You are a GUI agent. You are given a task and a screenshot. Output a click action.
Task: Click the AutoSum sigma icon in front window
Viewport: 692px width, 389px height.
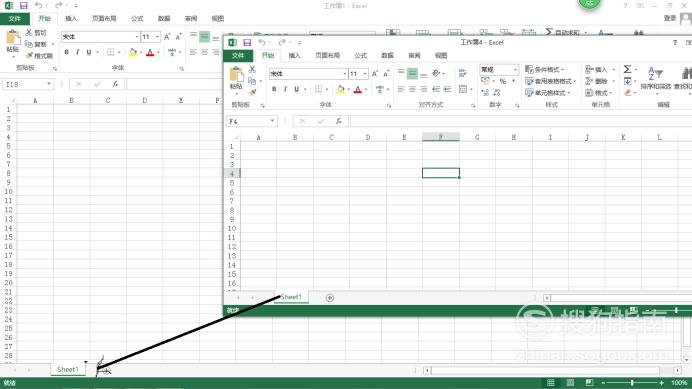point(627,69)
